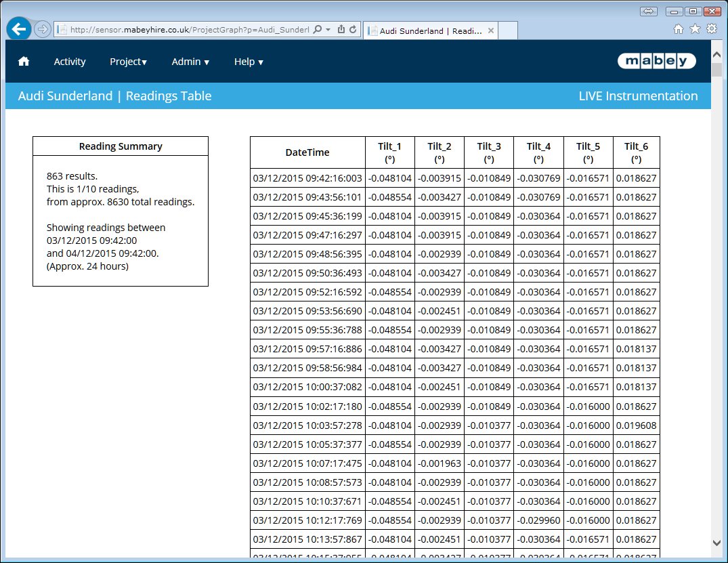Click Tilt_4 value -0.029960
Viewport: 728px width, 563px height.
(538, 520)
